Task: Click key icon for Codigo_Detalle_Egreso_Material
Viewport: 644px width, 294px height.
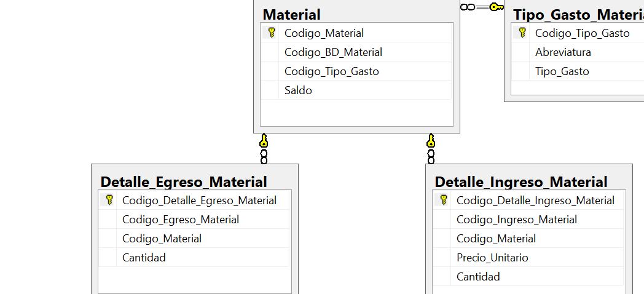Action: point(109,201)
